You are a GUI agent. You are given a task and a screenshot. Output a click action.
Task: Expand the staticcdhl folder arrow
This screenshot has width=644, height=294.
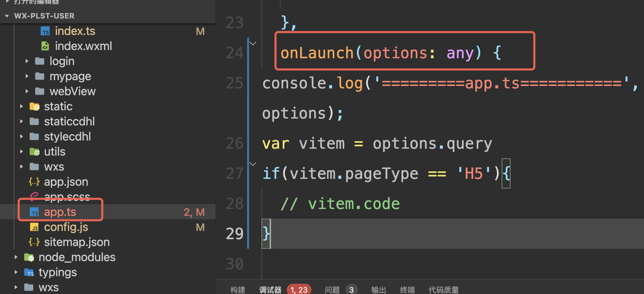click(22, 121)
